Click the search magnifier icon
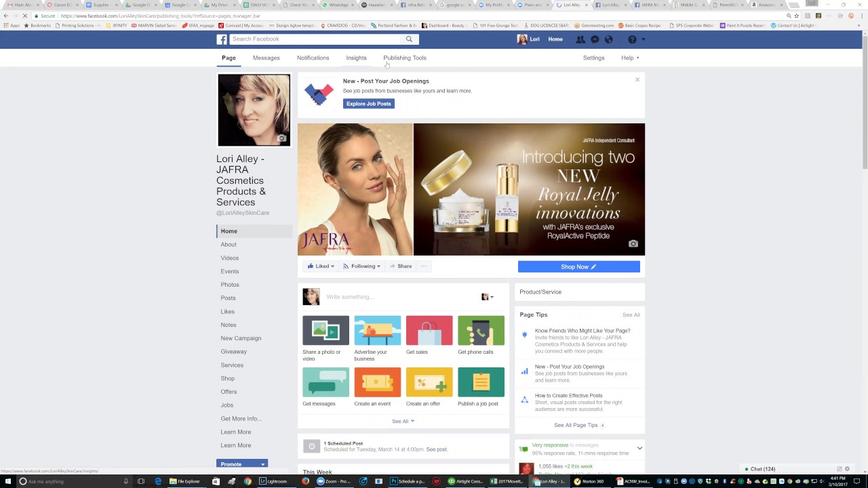The height and width of the screenshot is (488, 868). click(409, 39)
